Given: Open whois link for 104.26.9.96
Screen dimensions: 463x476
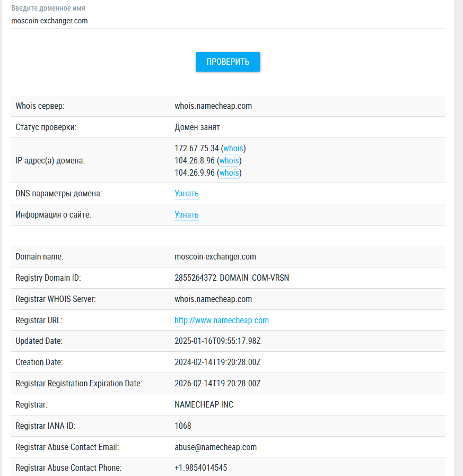Looking at the screenshot, I should point(229,173).
